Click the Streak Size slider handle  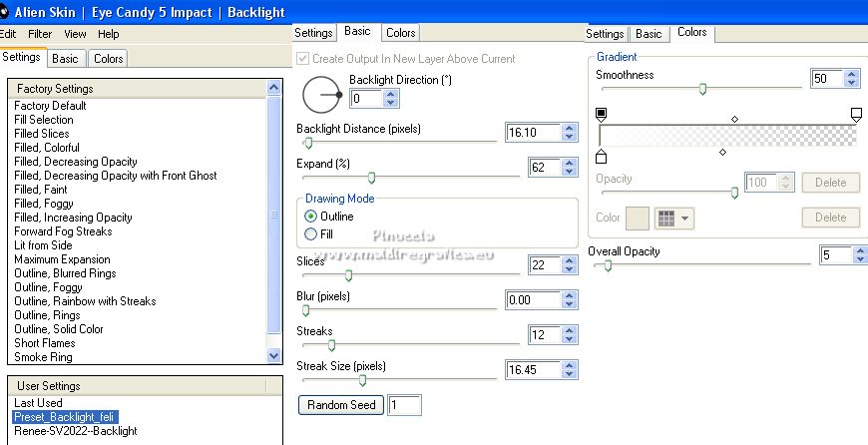(x=362, y=380)
